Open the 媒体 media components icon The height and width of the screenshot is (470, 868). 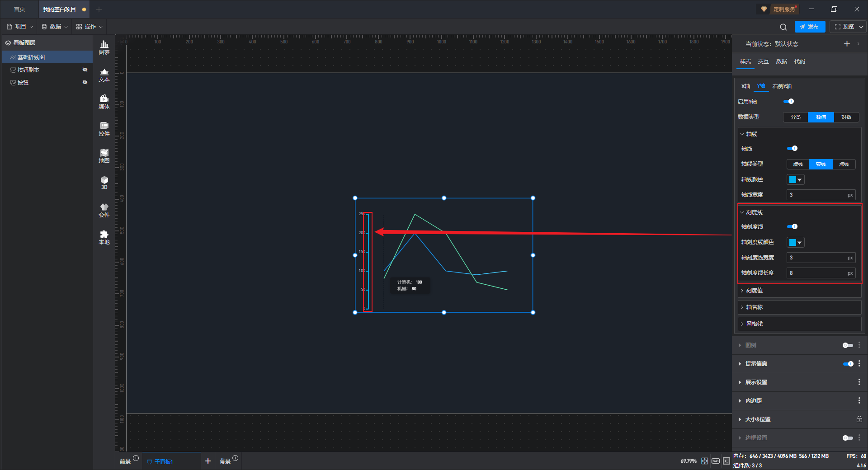(104, 102)
